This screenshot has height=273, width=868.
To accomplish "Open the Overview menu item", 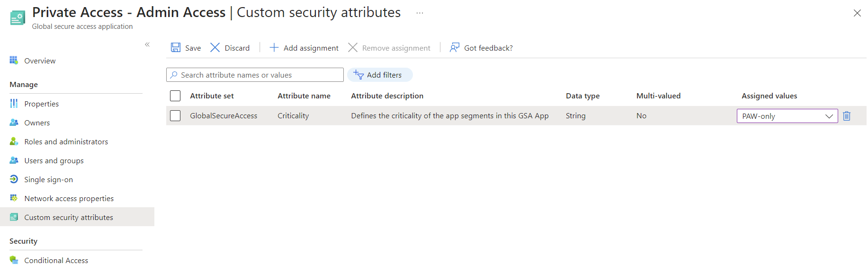I will coord(40,61).
